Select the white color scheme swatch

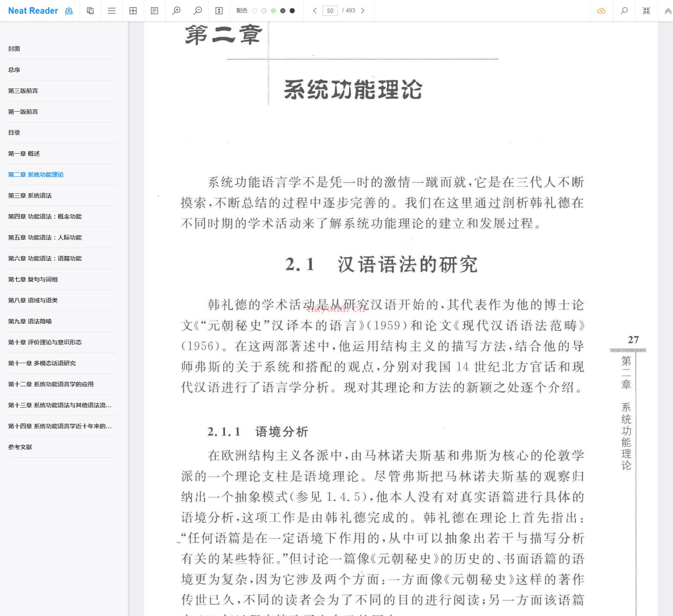tap(255, 11)
